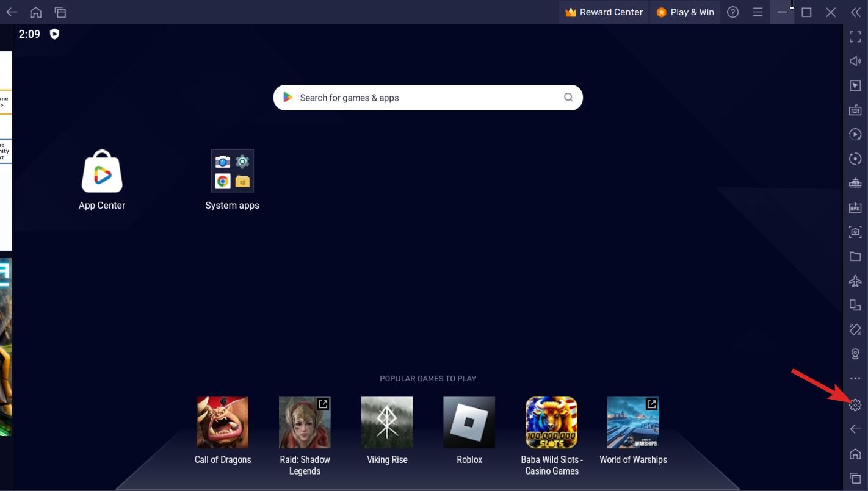Click the back arrow in the title bar
868x491 pixels.
point(12,12)
